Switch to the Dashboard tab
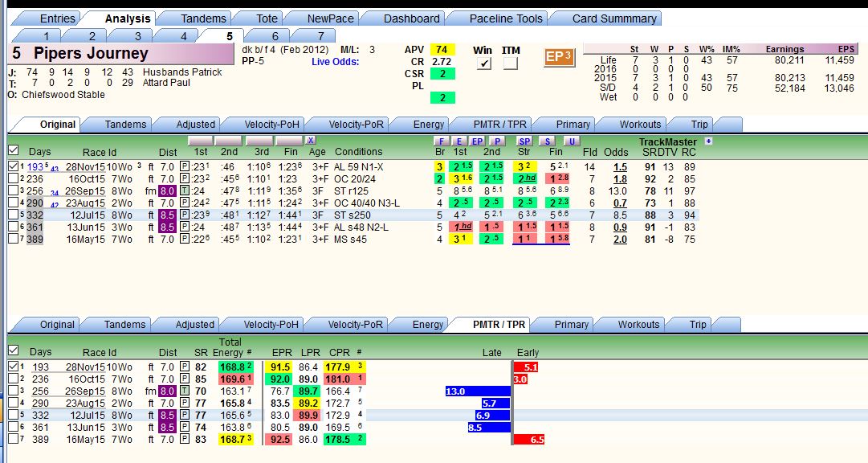The height and width of the screenshot is (463, 868). [411, 18]
